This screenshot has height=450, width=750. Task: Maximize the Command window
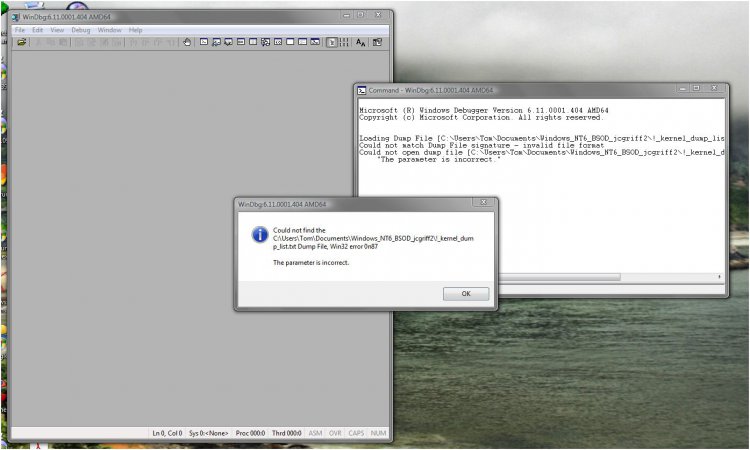pyautogui.click(x=696, y=88)
